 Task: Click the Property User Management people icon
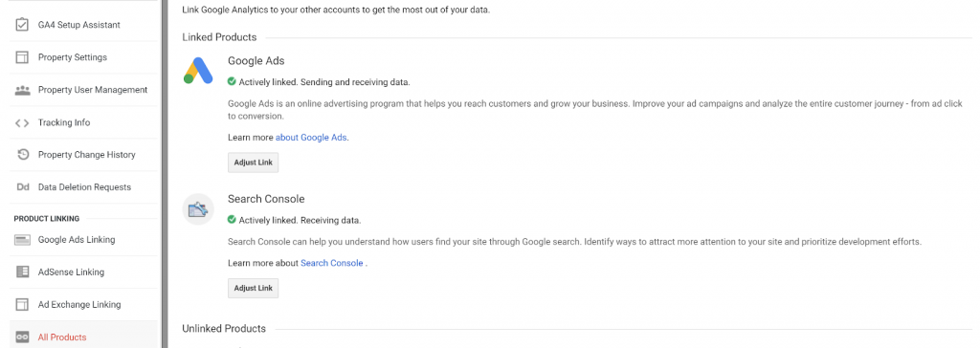pyautogui.click(x=23, y=90)
